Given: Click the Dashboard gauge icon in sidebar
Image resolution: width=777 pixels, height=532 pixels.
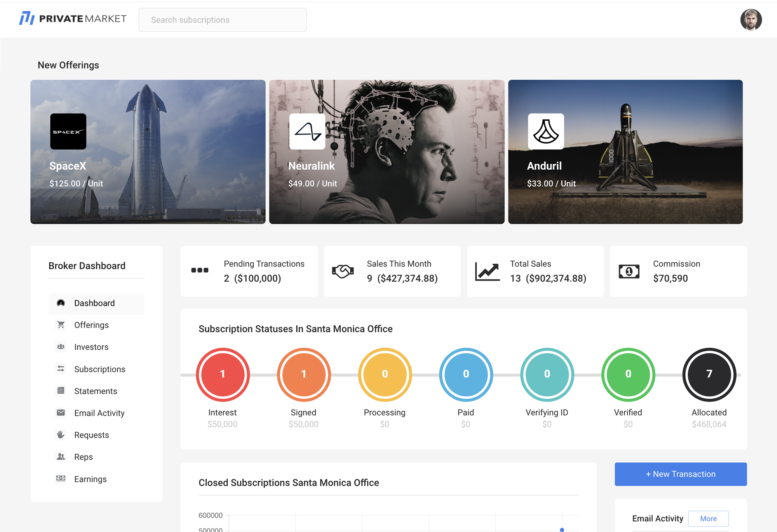Looking at the screenshot, I should [x=61, y=303].
